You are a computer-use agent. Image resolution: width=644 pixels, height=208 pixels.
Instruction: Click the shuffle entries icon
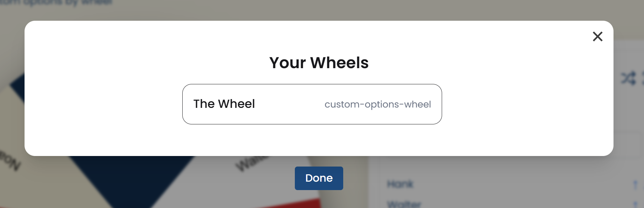point(629,79)
